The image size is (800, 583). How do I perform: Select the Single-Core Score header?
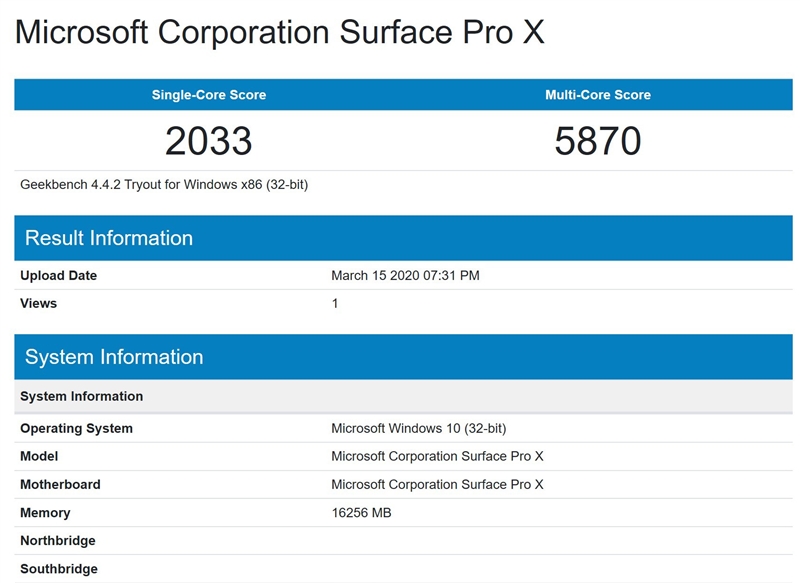click(209, 95)
